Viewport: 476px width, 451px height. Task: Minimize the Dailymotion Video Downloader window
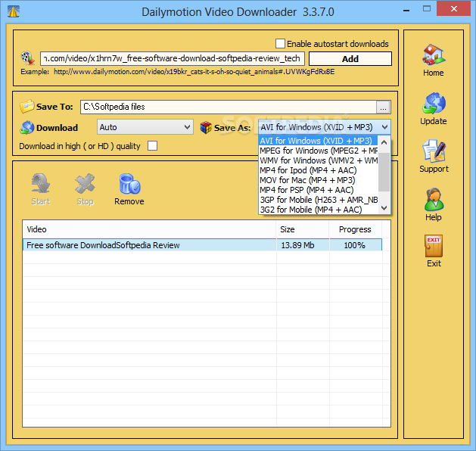click(406, 11)
